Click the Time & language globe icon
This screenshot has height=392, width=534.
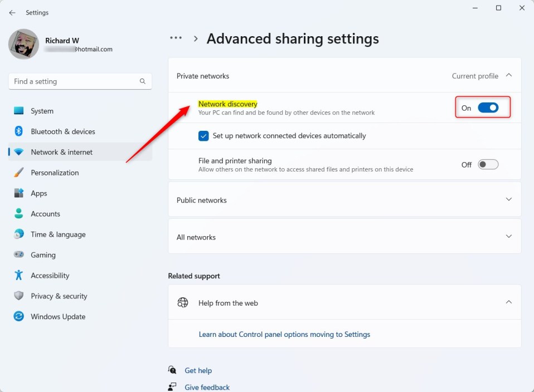(x=18, y=234)
